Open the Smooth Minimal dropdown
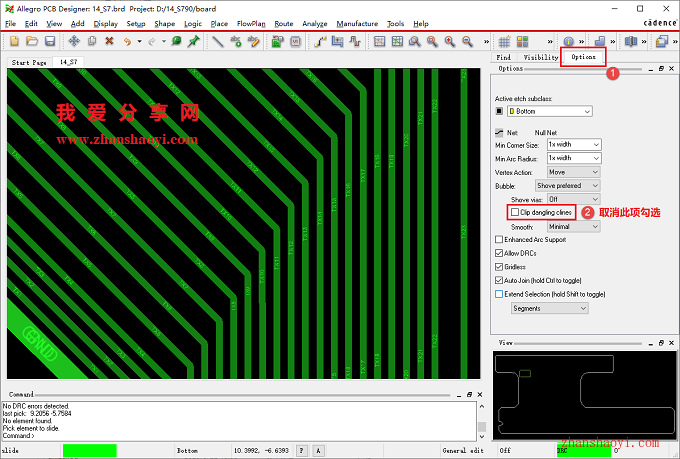 [573, 226]
